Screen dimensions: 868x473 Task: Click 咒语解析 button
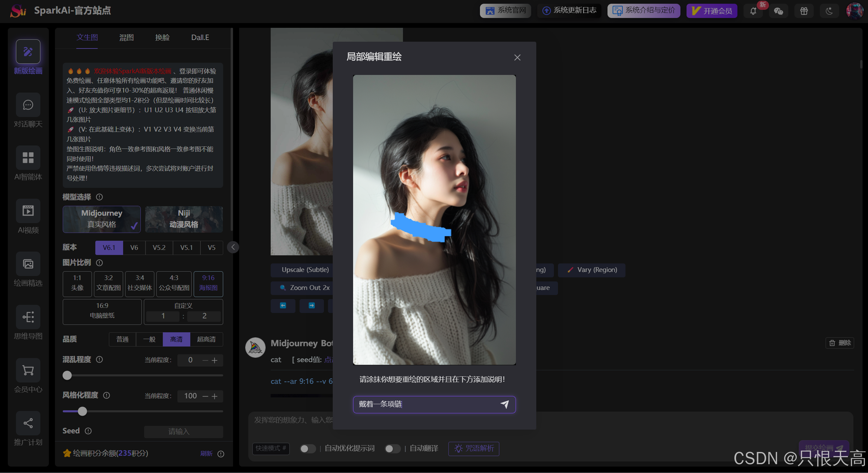coord(474,449)
